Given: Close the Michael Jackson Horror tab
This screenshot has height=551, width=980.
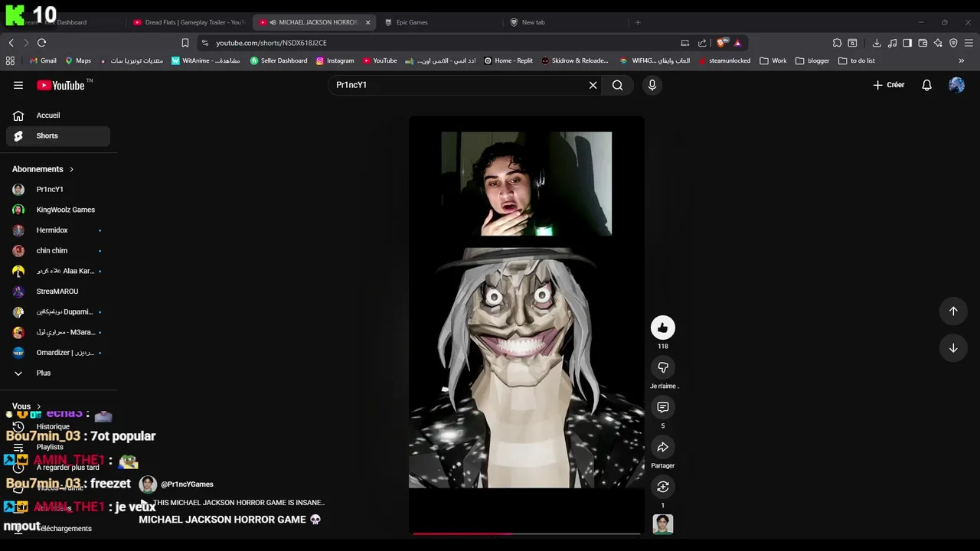Looking at the screenshot, I should [x=367, y=22].
